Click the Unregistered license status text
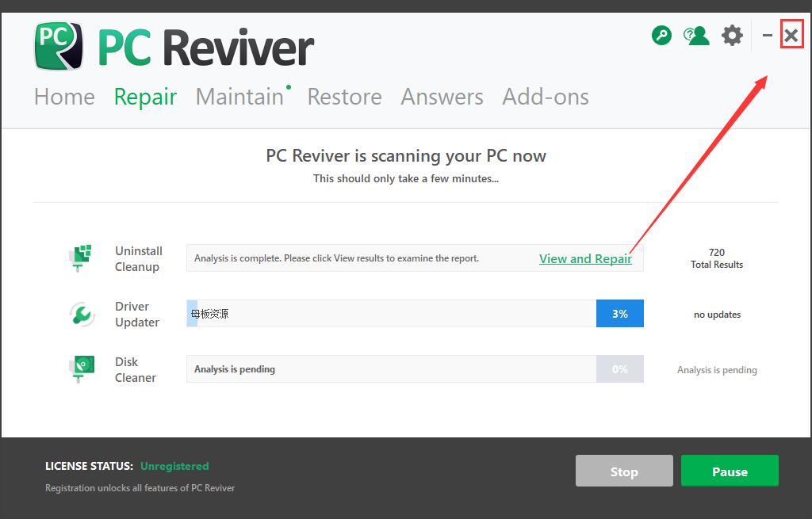This screenshot has width=812, height=519. (174, 466)
